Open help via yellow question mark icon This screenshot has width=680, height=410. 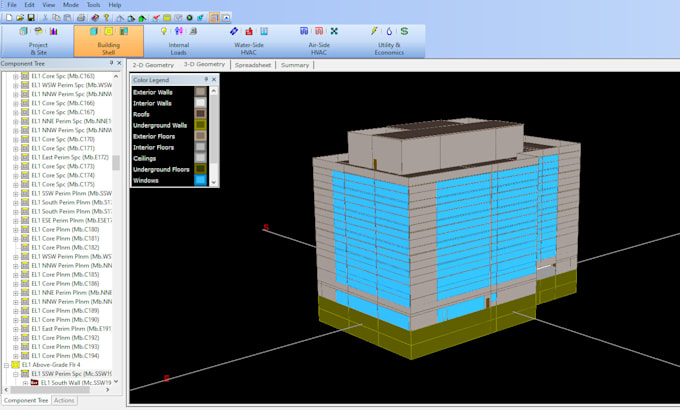(106, 18)
